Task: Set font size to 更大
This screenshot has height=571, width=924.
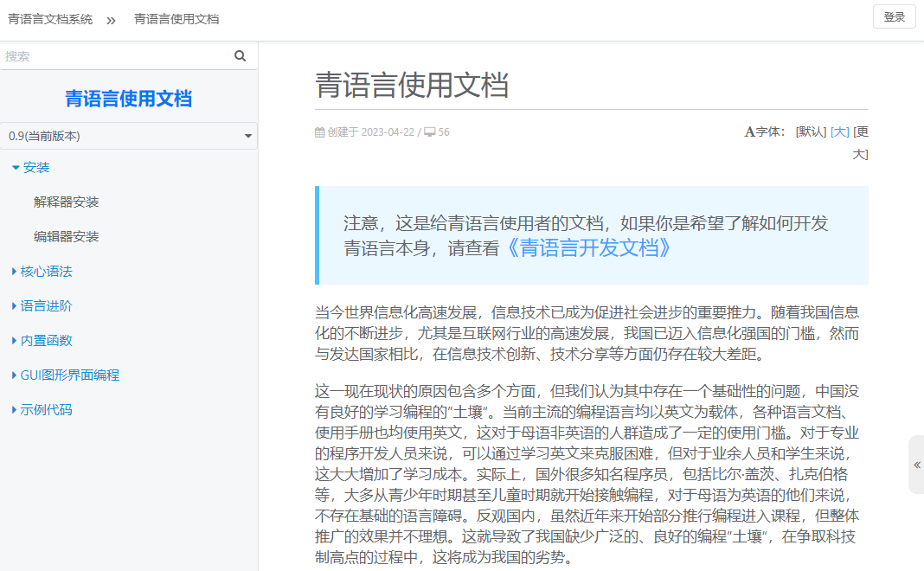Action: coord(860,144)
